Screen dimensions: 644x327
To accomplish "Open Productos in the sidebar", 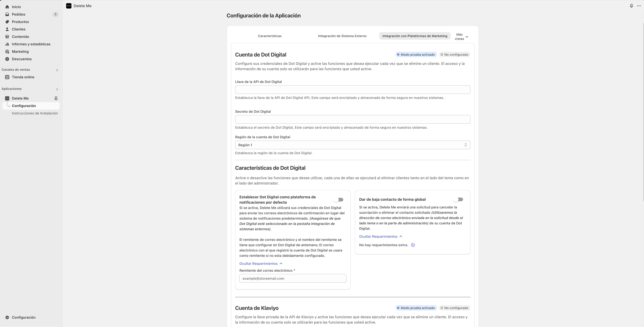I will pos(20,22).
